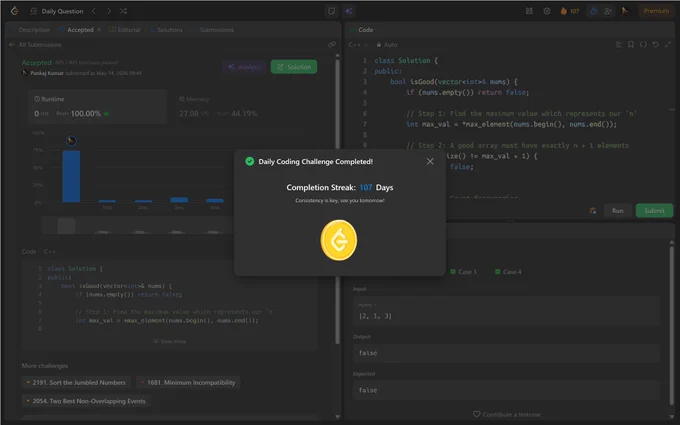Open the settings gear icon

(547, 11)
